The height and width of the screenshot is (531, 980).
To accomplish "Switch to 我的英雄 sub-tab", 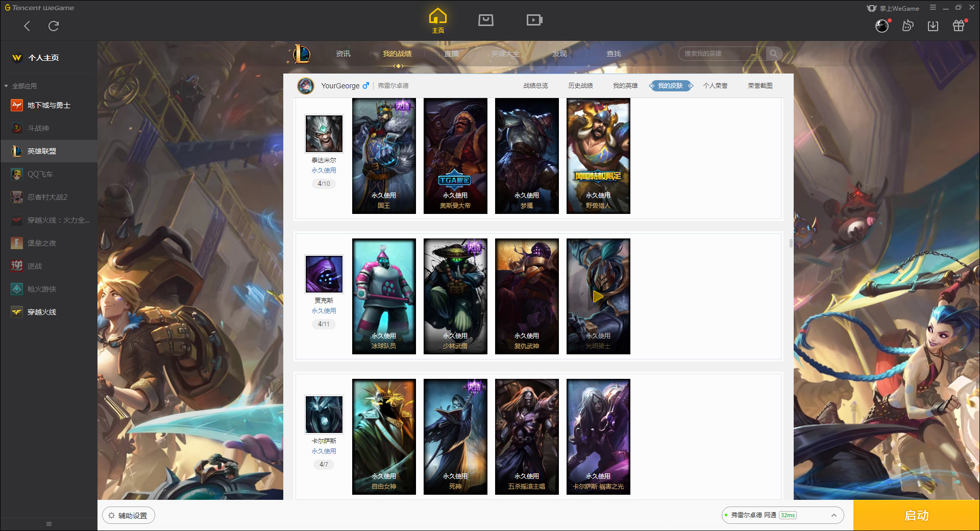I will (625, 86).
